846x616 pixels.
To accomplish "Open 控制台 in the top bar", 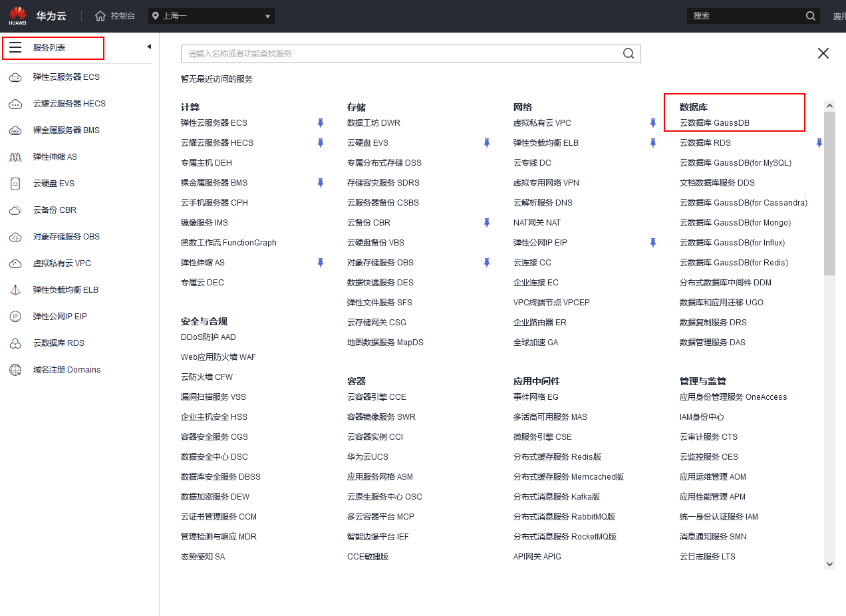I will (123, 16).
